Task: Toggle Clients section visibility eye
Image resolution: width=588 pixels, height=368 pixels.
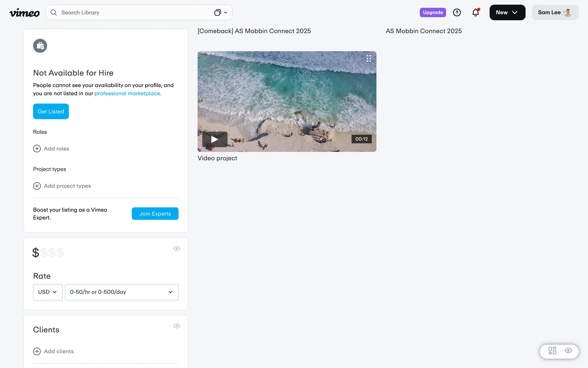Action: point(177,326)
